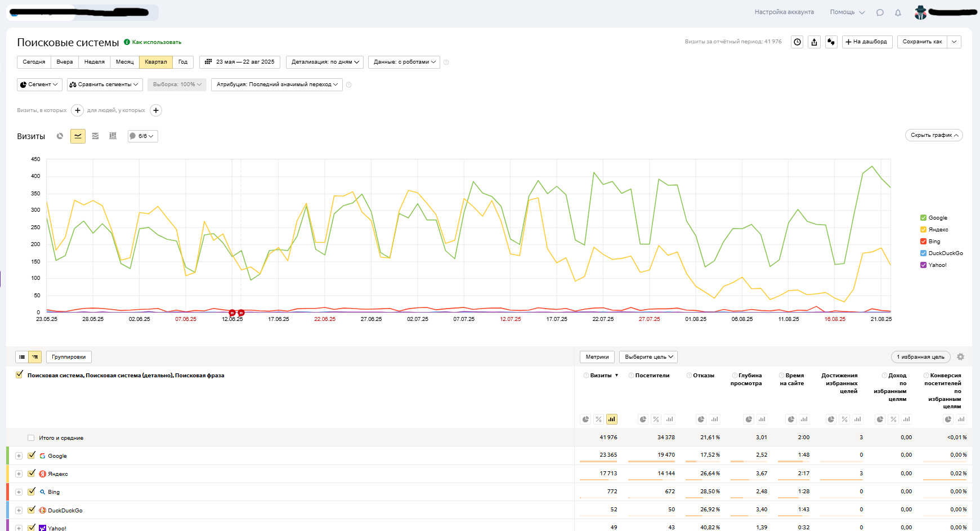The height and width of the screenshot is (531, 980).
Task: Click Bing red color swatch in legend
Action: 923,242
